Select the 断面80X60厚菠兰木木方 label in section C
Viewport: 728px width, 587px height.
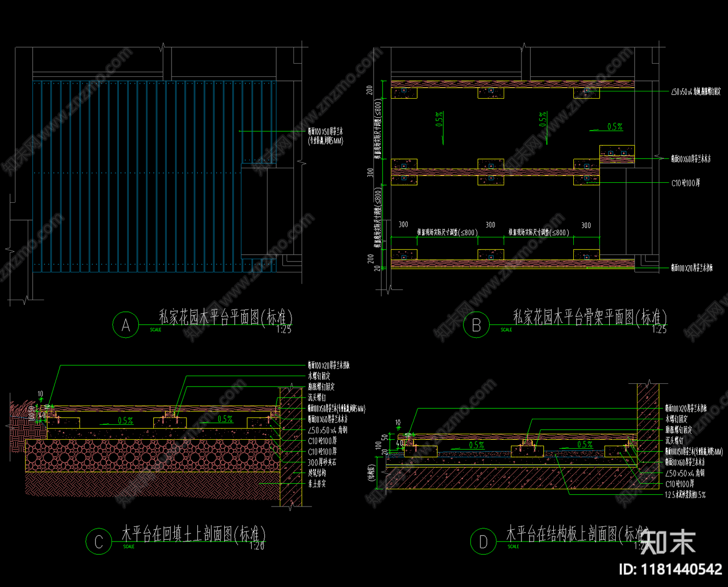pyautogui.click(x=328, y=419)
